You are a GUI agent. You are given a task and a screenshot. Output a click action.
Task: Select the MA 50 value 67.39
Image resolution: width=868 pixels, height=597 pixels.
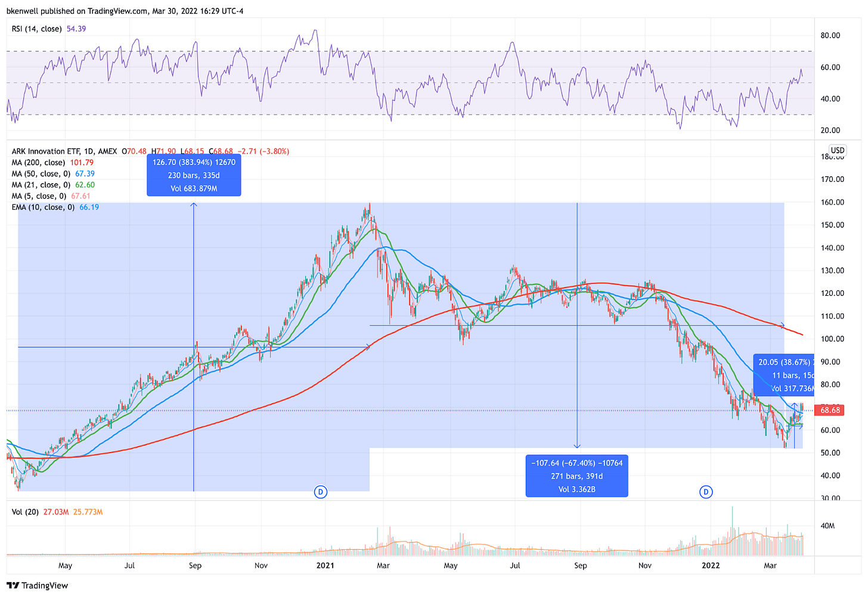(85, 174)
